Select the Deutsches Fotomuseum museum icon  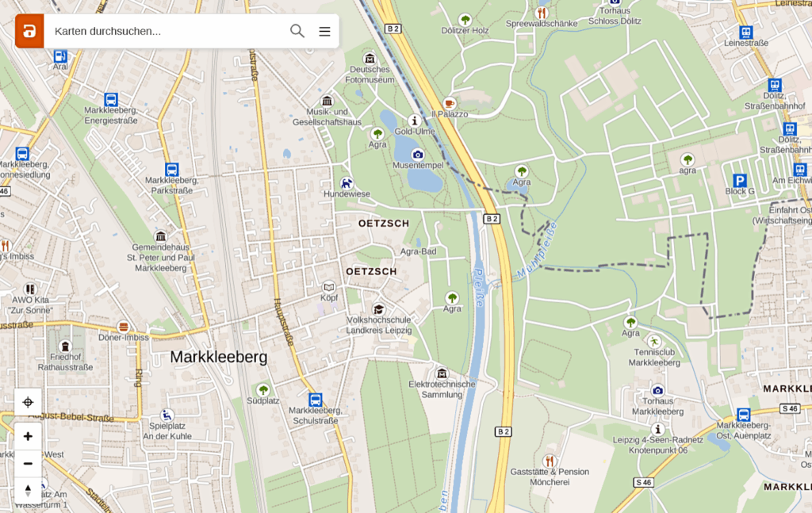click(370, 58)
